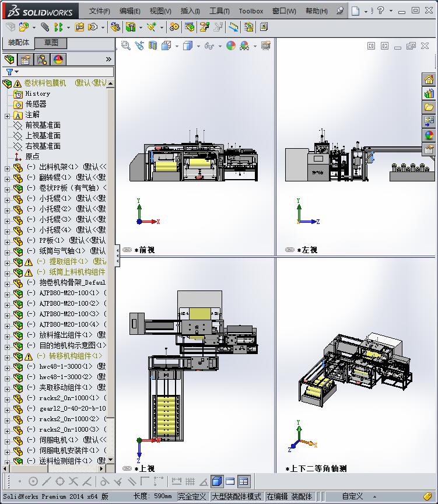Screen dimensions: 438x504
Task: Click the Move Component icon
Action: click(x=93, y=27)
